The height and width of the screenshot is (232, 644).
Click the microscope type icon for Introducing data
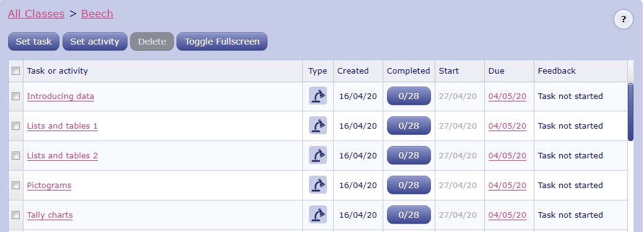[x=318, y=96]
